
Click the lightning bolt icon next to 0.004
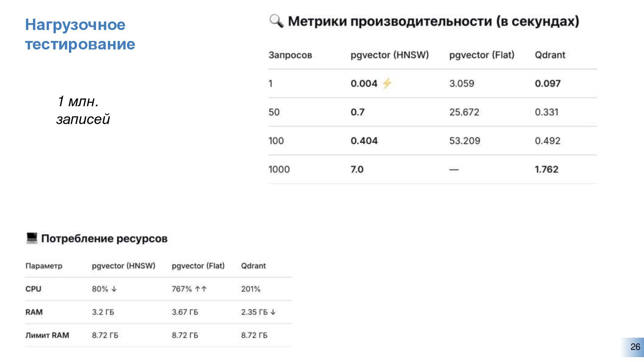point(387,83)
